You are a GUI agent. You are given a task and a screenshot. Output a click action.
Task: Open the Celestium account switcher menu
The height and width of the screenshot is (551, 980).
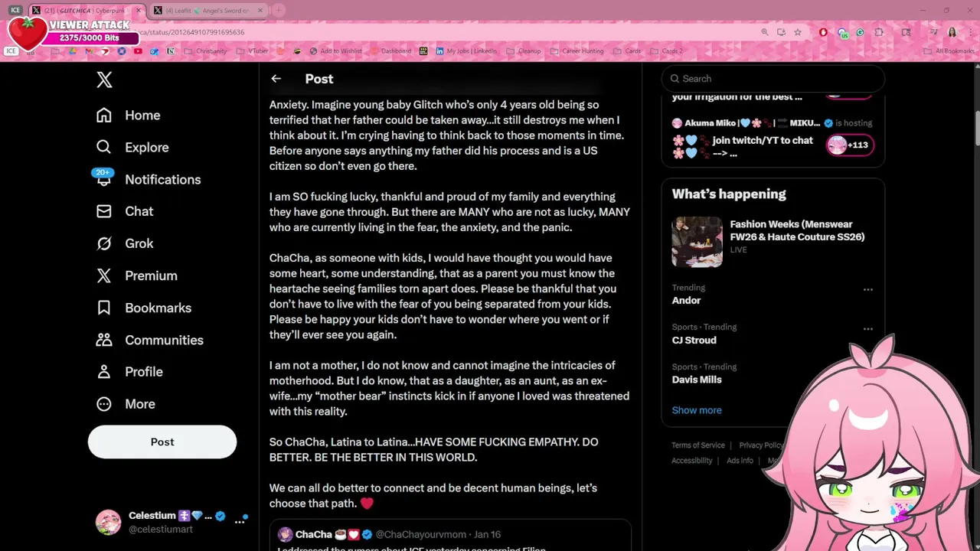[240, 520]
